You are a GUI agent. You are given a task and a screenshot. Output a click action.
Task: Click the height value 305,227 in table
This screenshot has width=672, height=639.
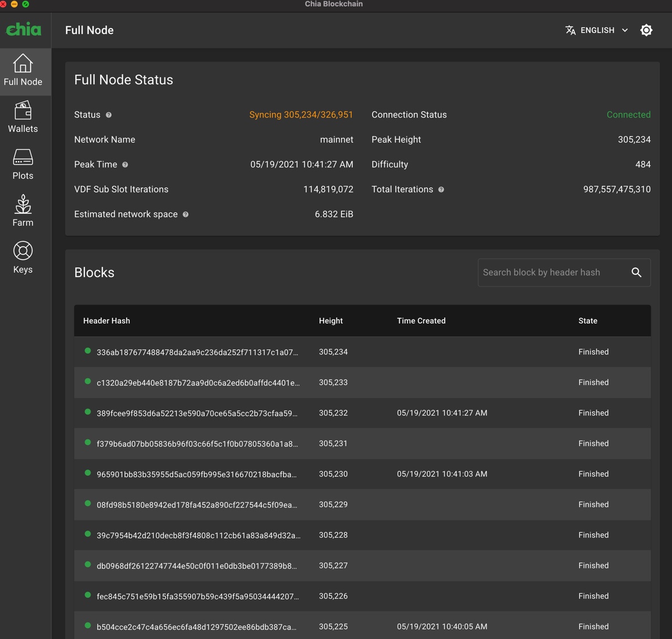click(x=333, y=565)
